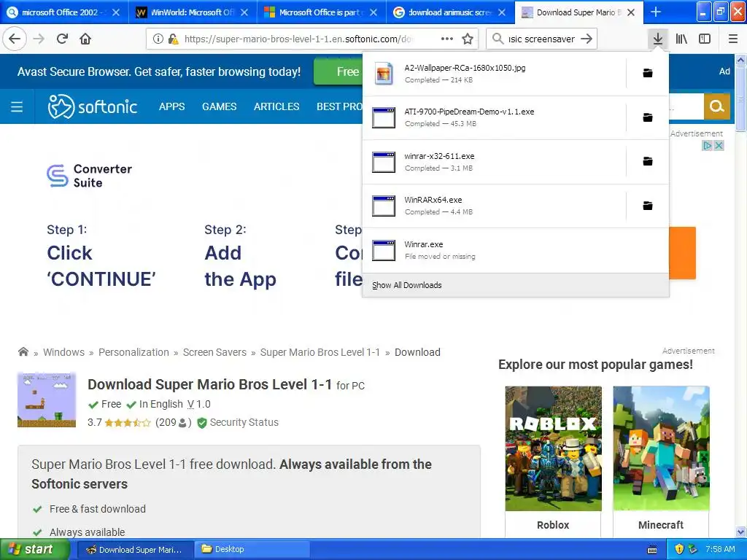Viewport: 747px width, 560px height.
Task: Click the search arrow in search bar
Action: [x=587, y=39]
